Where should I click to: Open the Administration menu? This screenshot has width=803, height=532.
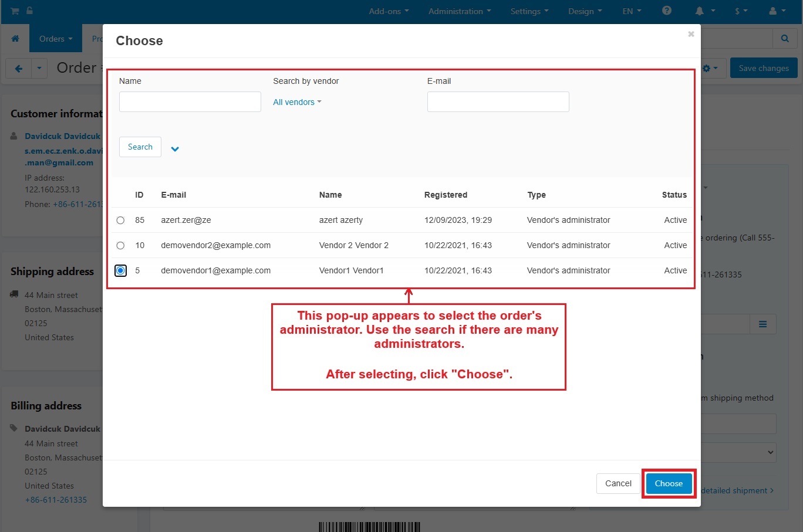tap(459, 11)
